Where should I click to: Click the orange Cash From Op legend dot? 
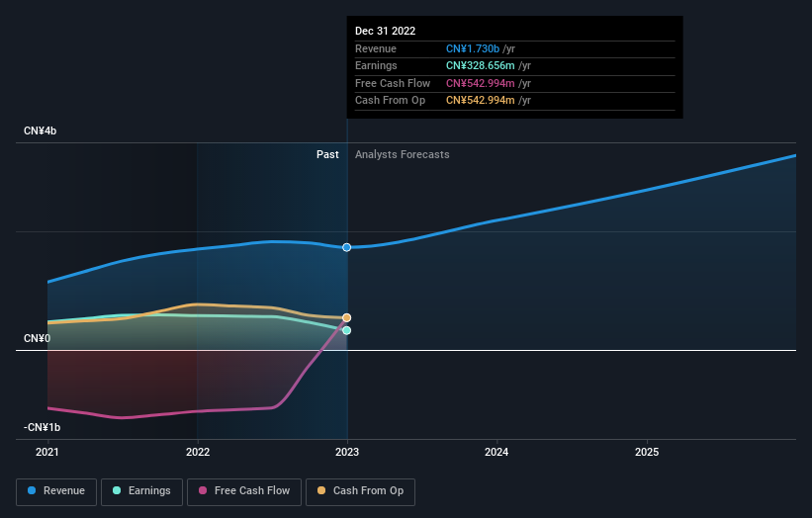coord(321,490)
